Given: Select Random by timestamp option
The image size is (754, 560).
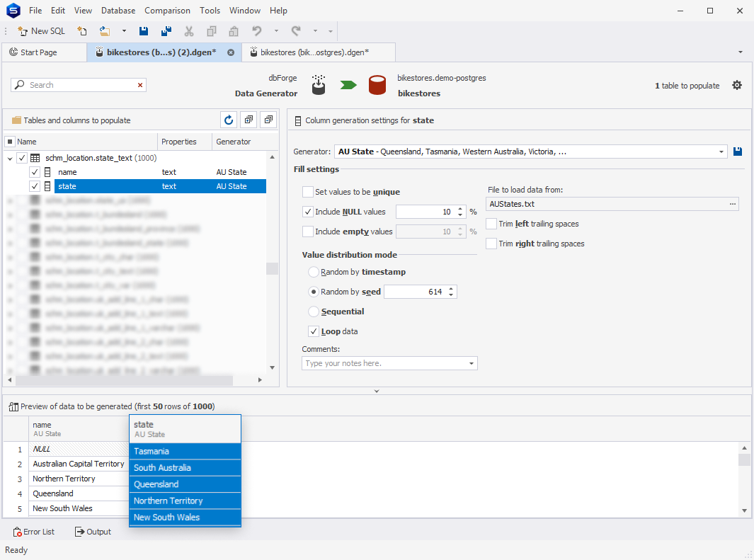Looking at the screenshot, I should [314, 272].
